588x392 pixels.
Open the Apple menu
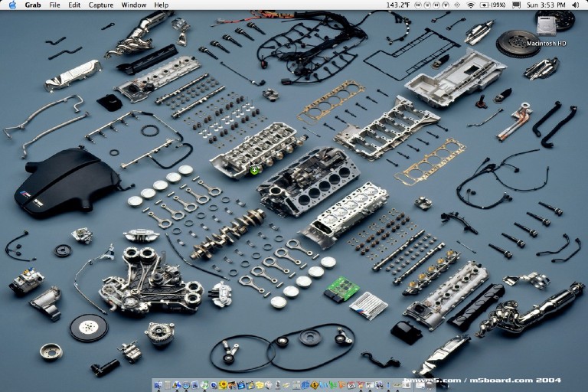pyautogui.click(x=13, y=5)
